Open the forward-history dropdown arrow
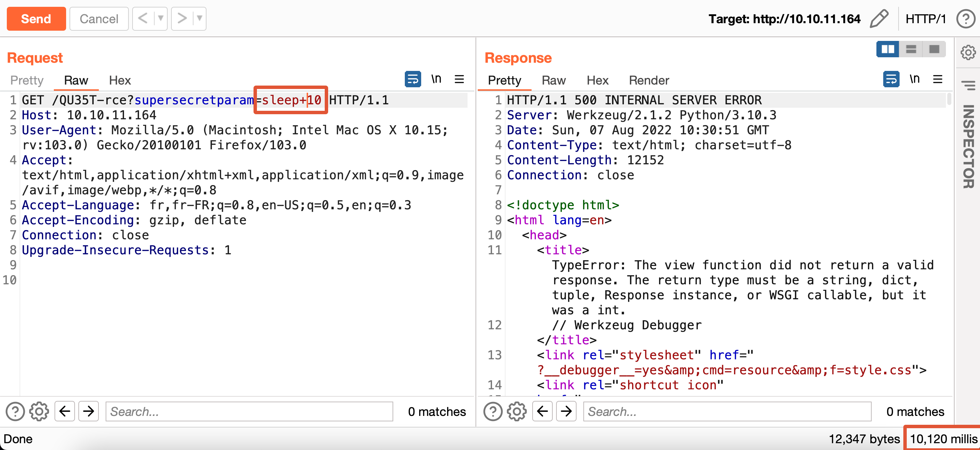Screen dimensions: 980x450 click(199, 18)
